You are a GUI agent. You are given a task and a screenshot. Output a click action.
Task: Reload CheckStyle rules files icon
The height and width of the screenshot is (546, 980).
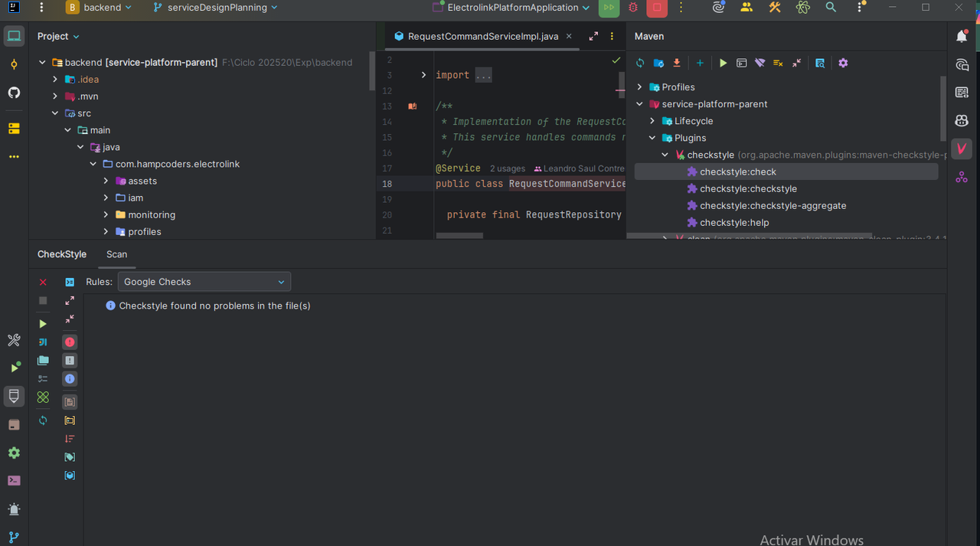point(43,420)
